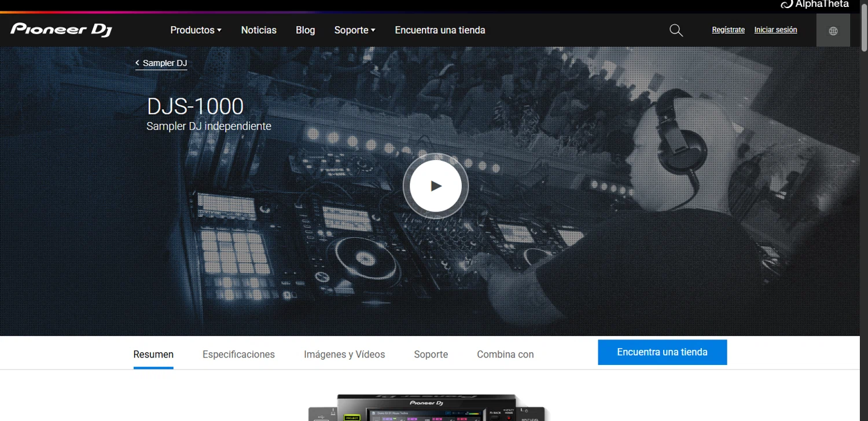Click the Sampler DJ independiente subtitle
Viewport: 868px width, 421px height.
[209, 126]
